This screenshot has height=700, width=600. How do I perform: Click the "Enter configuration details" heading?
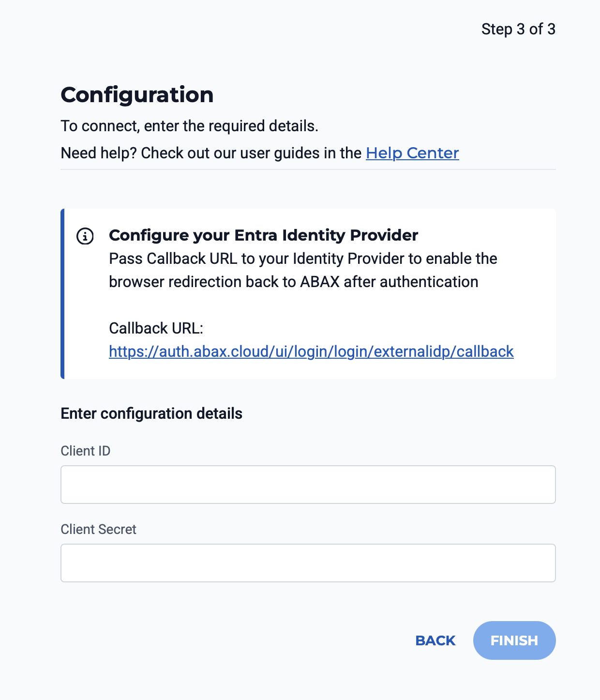[151, 413]
